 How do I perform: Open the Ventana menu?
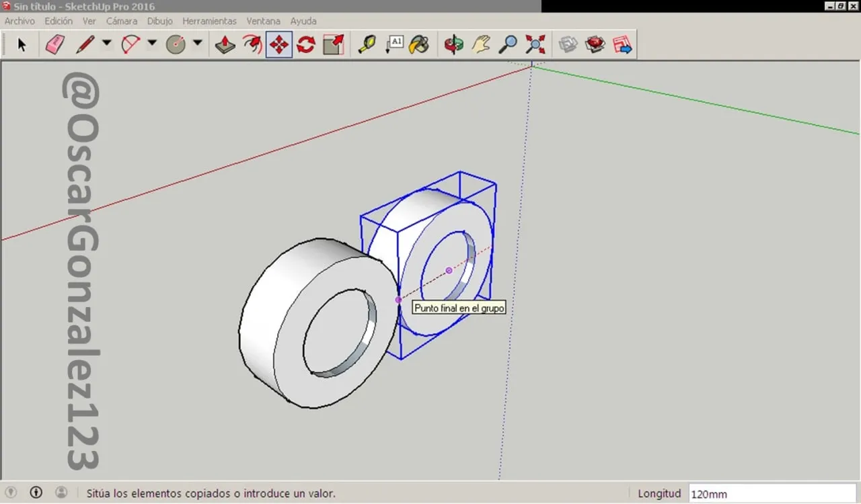264,21
